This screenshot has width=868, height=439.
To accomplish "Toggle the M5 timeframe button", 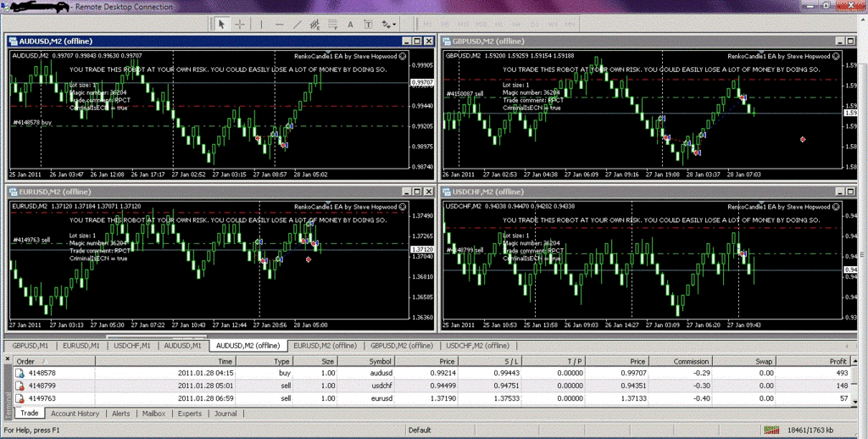I will point(445,25).
